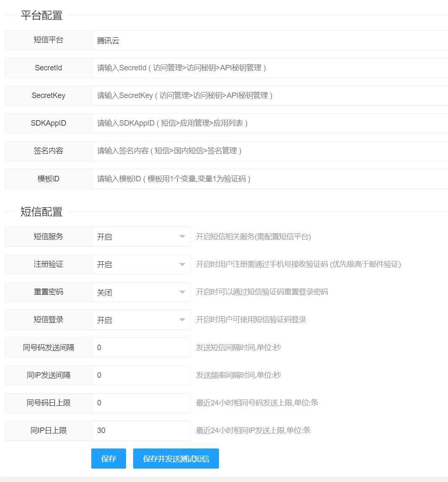Click the 短信服务 arrow icon
The image size is (448, 482).
point(182,237)
